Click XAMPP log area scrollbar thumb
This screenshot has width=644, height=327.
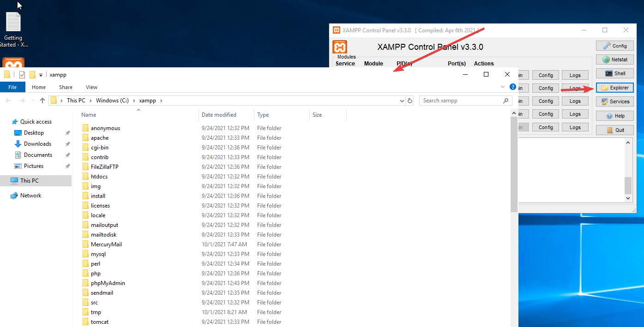click(x=628, y=185)
